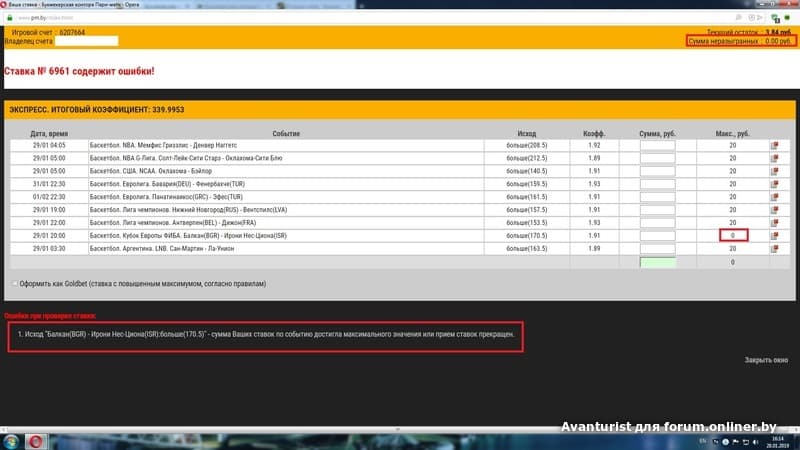800x450 pixels.
Task: Click outcome больше(163.5)
Action: coord(527,248)
